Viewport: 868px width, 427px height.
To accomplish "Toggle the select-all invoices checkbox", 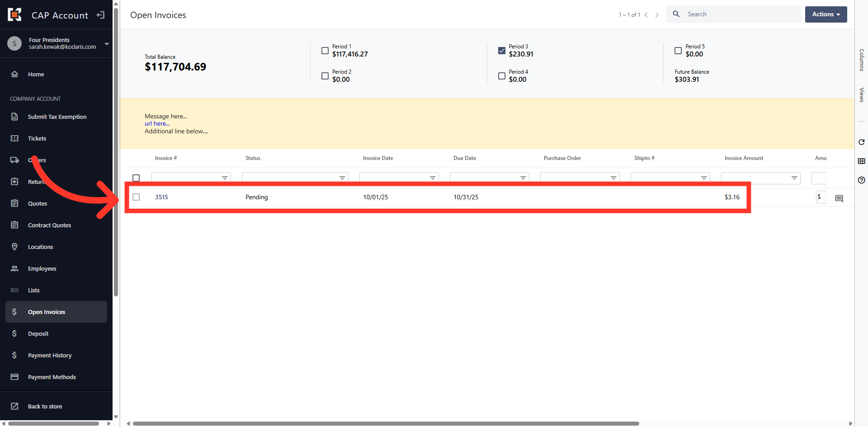I will click(136, 178).
